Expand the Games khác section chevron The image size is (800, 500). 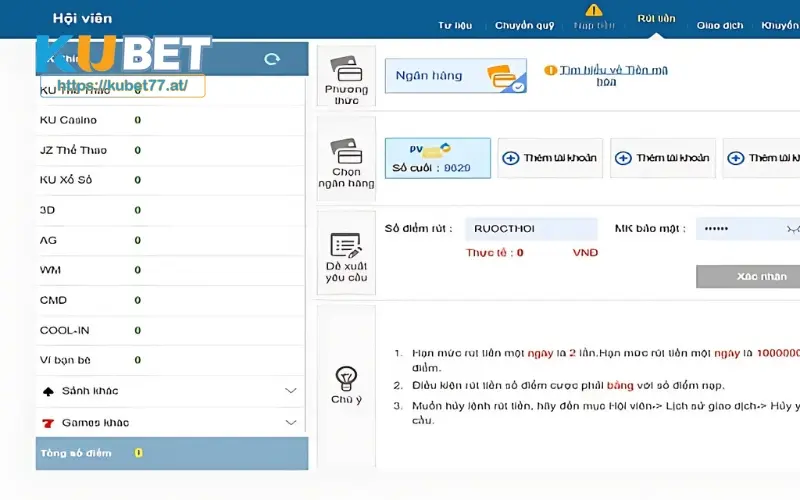291,422
